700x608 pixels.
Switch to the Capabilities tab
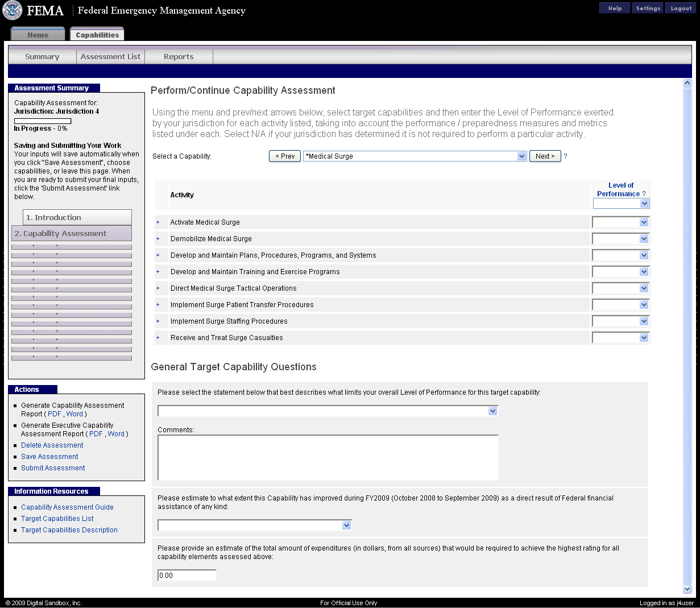pos(97,35)
